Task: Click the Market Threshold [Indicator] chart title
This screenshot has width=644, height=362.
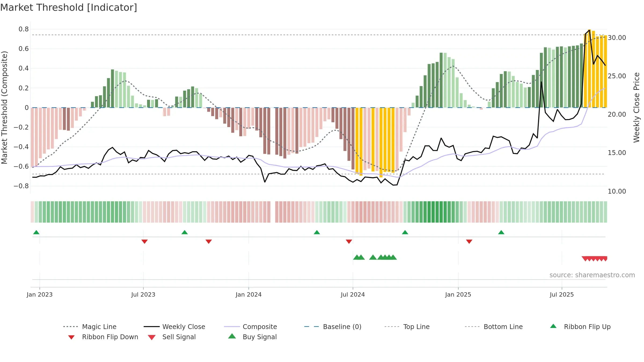Action: click(69, 8)
